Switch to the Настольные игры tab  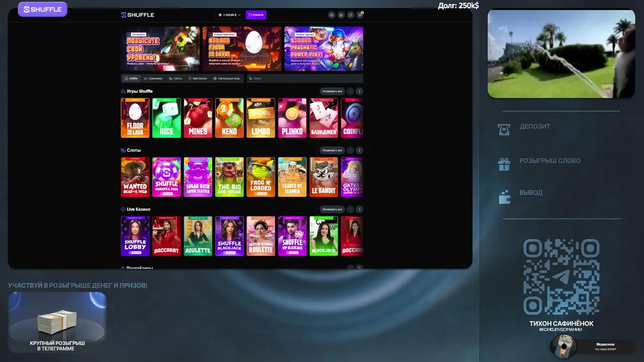click(x=227, y=78)
